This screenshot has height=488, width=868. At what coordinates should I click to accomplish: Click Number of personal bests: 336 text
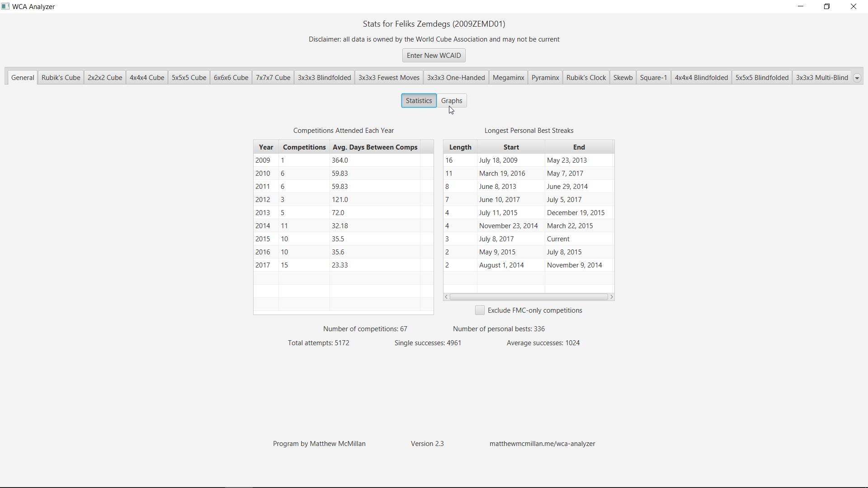tap(499, 329)
